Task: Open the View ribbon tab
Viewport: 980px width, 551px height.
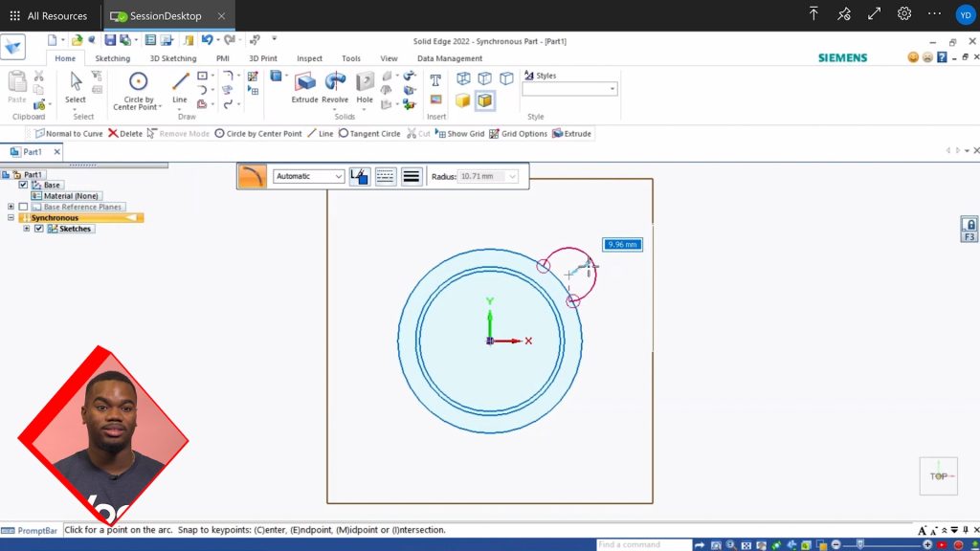Action: coord(389,58)
